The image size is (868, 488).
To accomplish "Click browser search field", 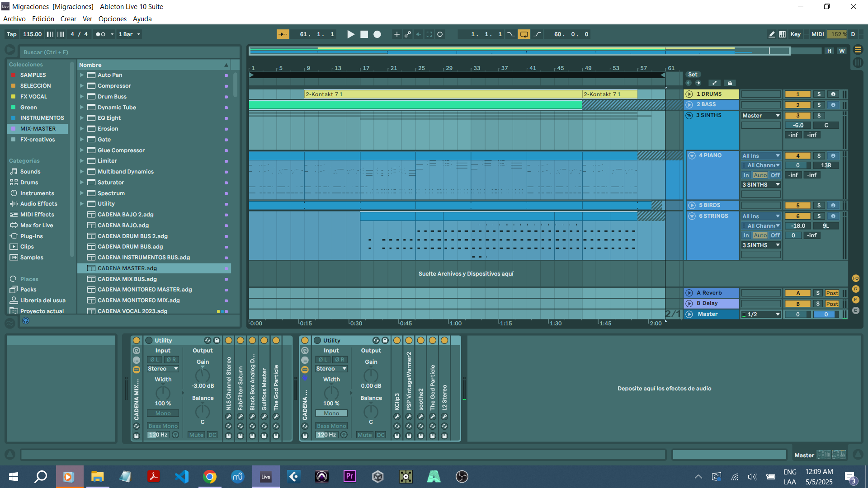I will pyautogui.click(x=129, y=52).
